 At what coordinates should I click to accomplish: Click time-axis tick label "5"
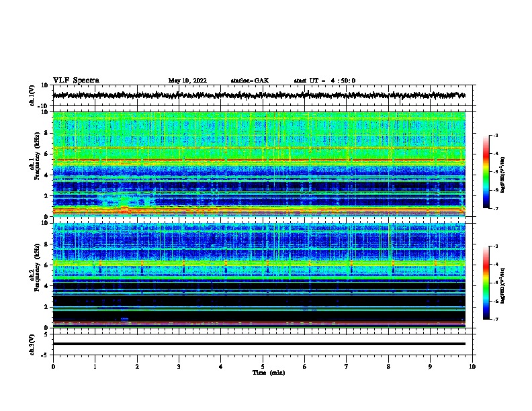point(263,367)
